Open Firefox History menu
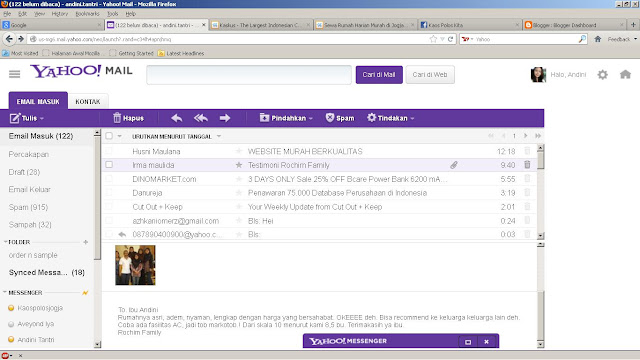 tap(60, 13)
